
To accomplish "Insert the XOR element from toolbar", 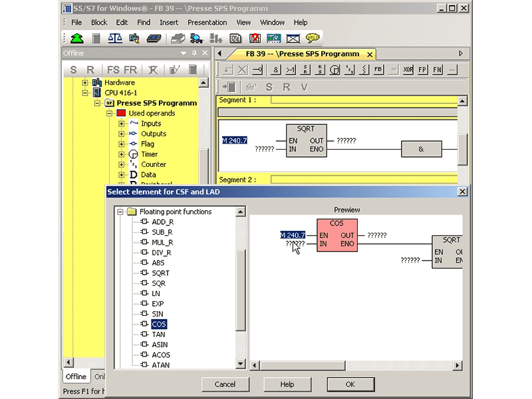I will [408, 70].
